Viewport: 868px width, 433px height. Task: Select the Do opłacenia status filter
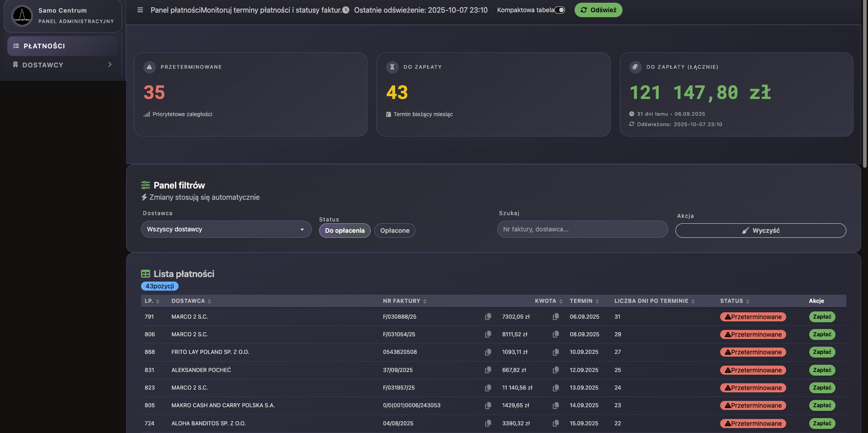tap(344, 231)
